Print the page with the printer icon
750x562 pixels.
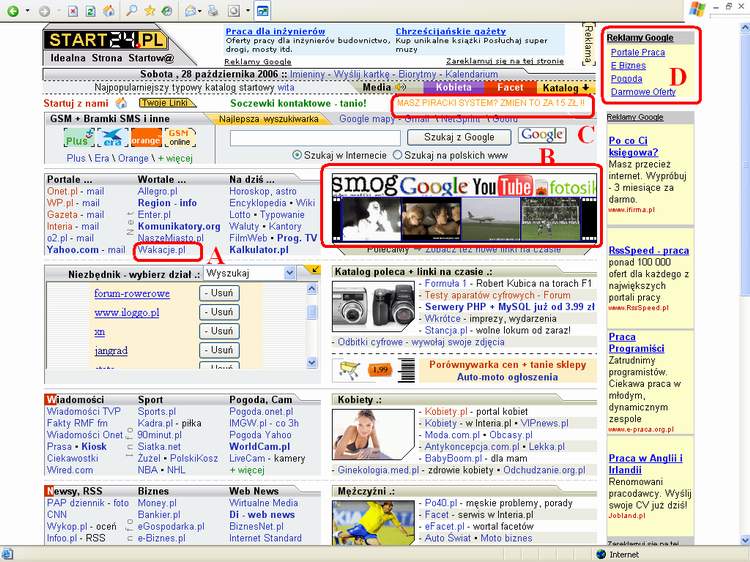point(212,11)
